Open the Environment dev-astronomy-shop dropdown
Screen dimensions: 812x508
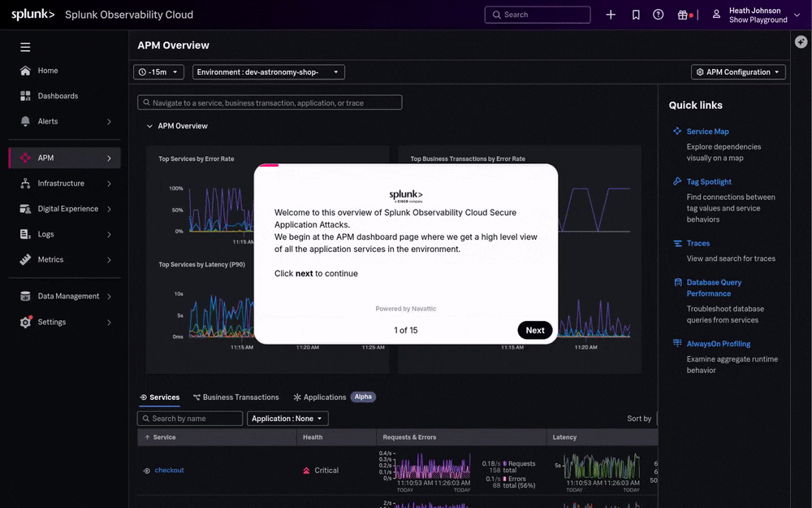[x=268, y=72]
